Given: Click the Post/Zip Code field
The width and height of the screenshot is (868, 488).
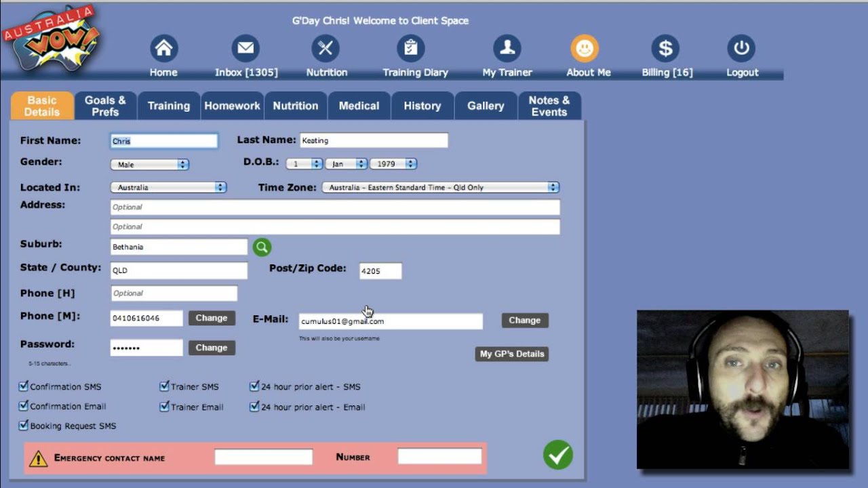Looking at the screenshot, I should click(x=380, y=270).
